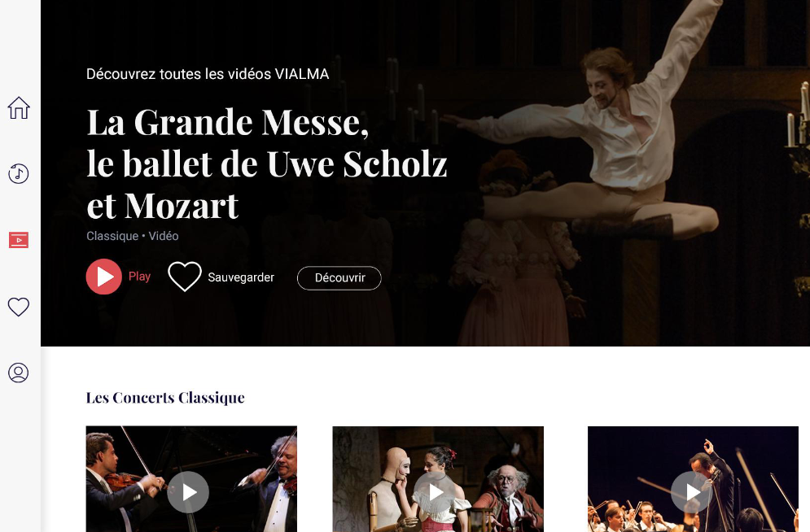
Task: Go to the Home icon in sidebar
Action: pos(19,108)
